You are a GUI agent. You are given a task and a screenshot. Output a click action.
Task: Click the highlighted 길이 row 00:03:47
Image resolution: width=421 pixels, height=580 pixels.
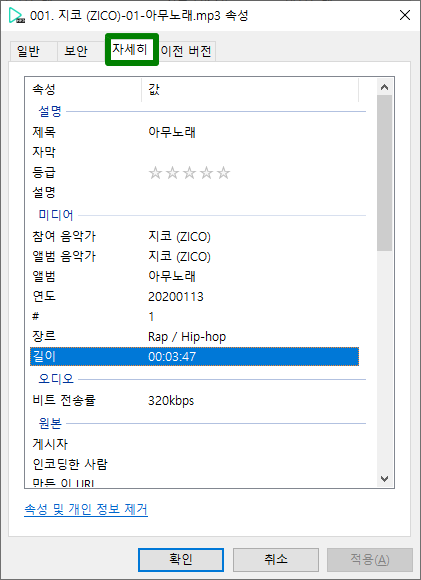194,357
